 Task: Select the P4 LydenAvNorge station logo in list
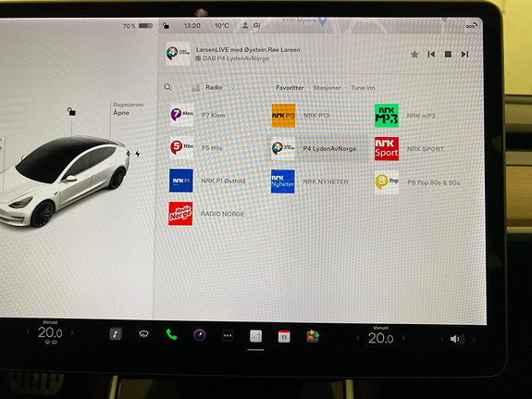tap(283, 148)
